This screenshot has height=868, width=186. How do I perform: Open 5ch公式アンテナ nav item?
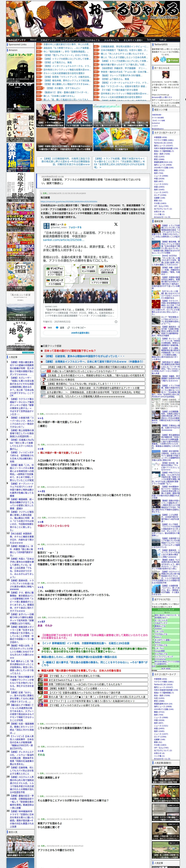click(17, 40)
